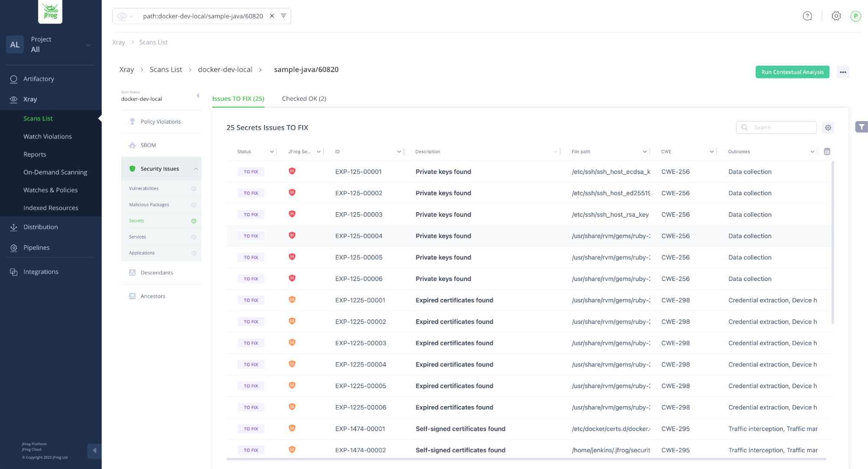
Task: Open the help question mark icon
Action: [x=808, y=16]
